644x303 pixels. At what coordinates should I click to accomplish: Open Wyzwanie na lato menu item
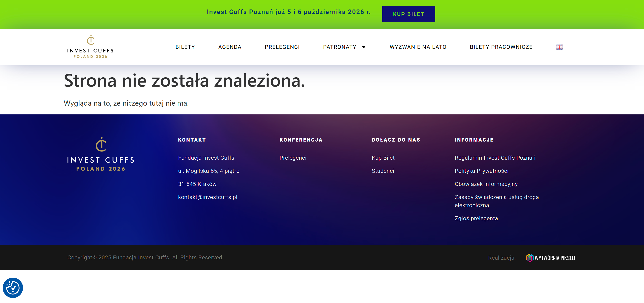click(x=418, y=47)
